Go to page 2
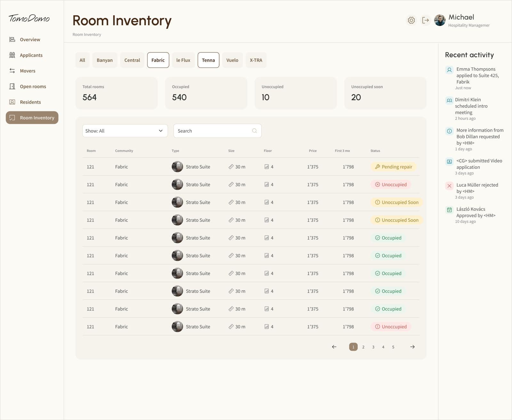The height and width of the screenshot is (420, 512). [x=363, y=347]
